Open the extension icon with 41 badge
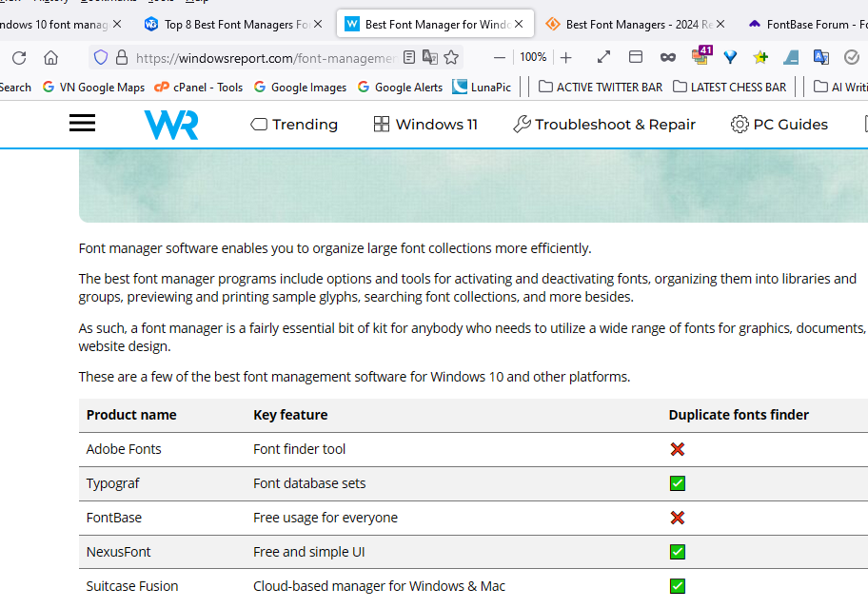 (701, 56)
